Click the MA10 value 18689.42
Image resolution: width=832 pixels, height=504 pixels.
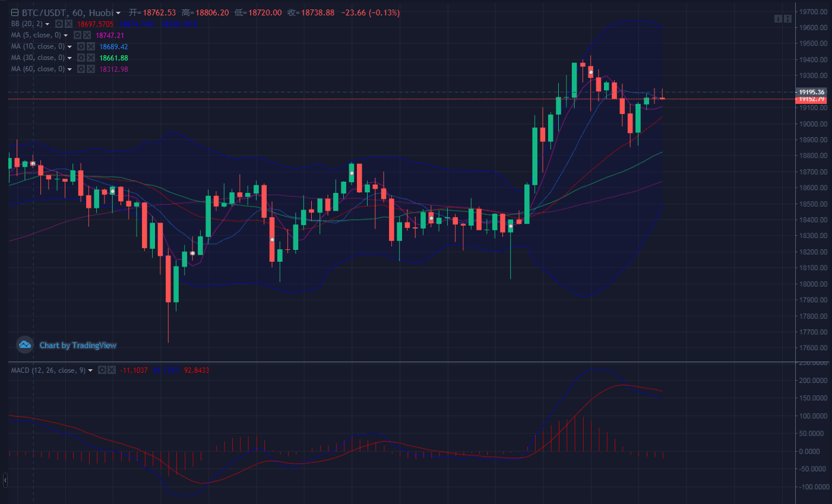pos(113,47)
